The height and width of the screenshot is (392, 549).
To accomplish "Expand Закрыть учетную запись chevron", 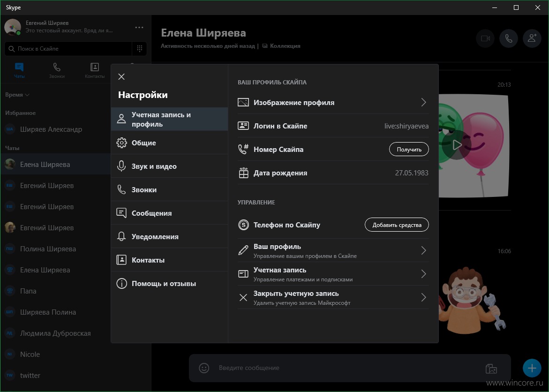I will tap(424, 297).
